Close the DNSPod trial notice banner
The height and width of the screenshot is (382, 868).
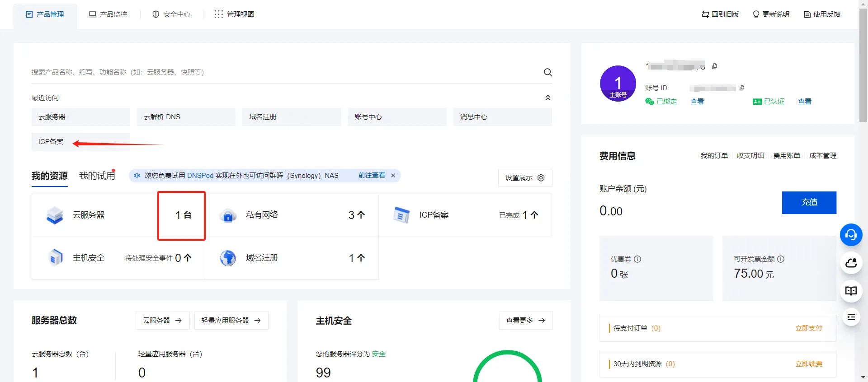click(393, 176)
